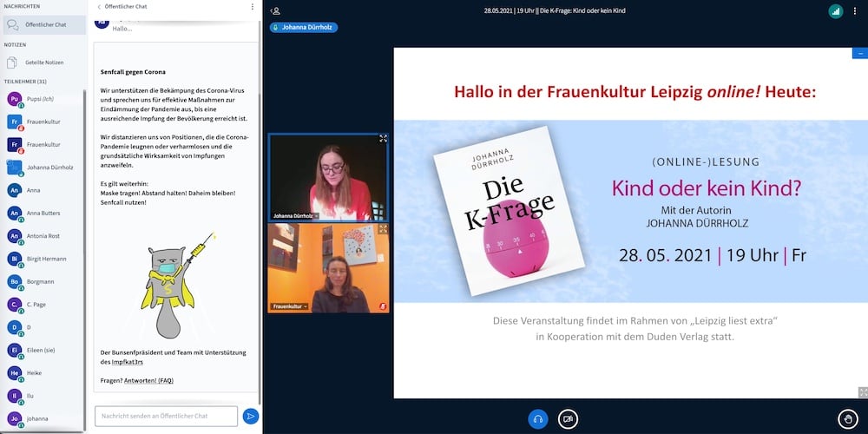Send chat message with arrow button

(x=250, y=417)
